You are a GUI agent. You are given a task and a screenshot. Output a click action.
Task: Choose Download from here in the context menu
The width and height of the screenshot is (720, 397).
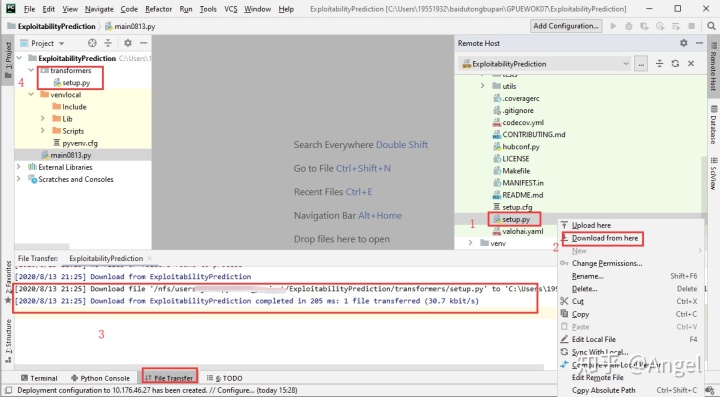click(x=605, y=238)
